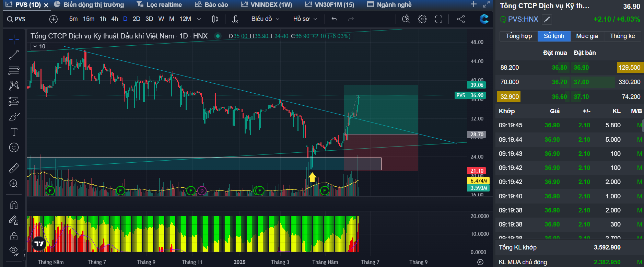Open the price scale settings gear at chart bottom
Screen dimensions: 644x267
click(x=480, y=262)
